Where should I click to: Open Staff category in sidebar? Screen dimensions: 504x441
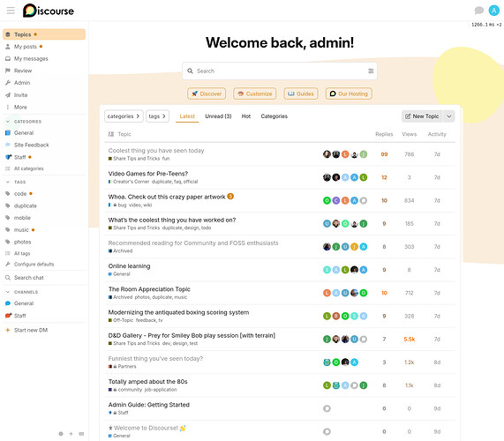44,157
